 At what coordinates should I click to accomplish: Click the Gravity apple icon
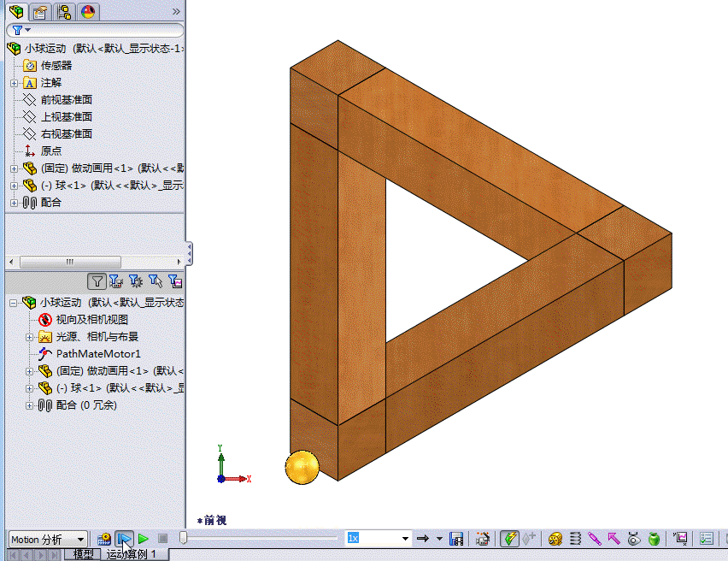coord(654,539)
